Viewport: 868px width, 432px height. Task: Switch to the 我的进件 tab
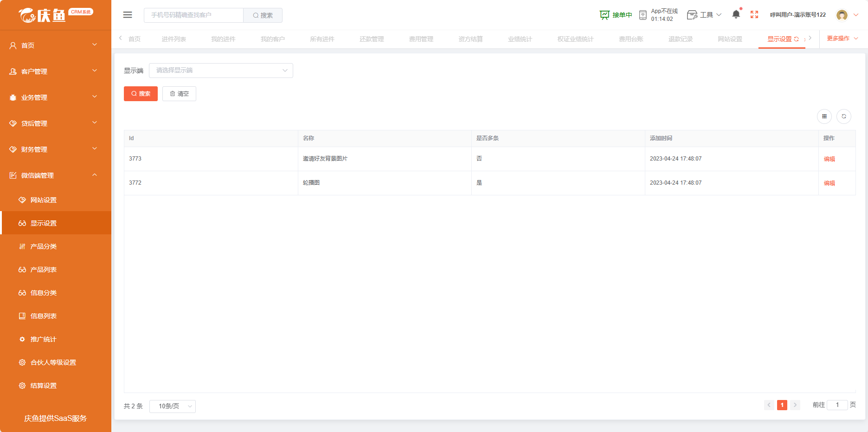coord(223,39)
